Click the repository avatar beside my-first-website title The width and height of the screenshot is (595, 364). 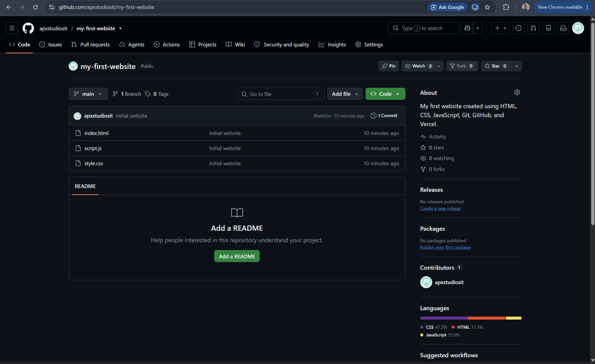(73, 66)
